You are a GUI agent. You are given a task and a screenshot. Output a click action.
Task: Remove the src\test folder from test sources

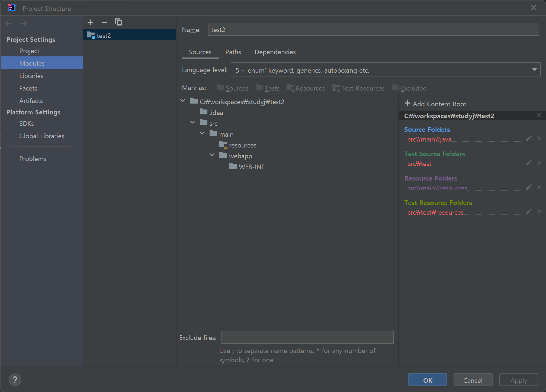[x=539, y=163]
